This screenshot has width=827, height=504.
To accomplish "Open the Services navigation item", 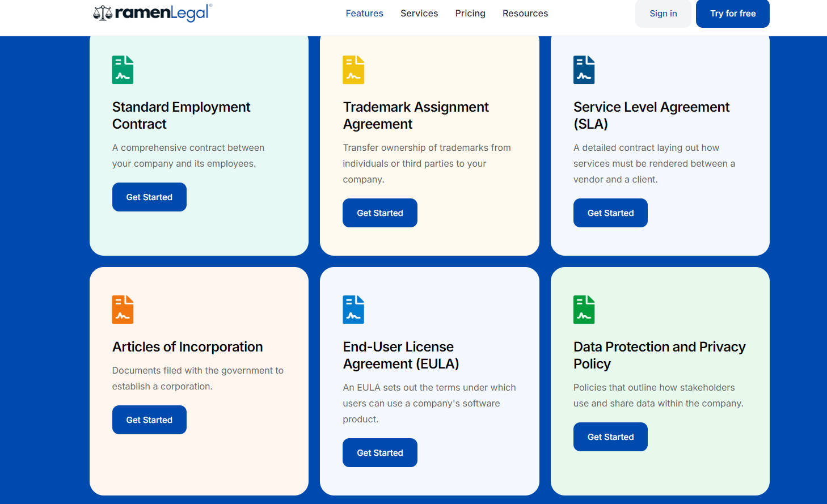I will 419,14.
